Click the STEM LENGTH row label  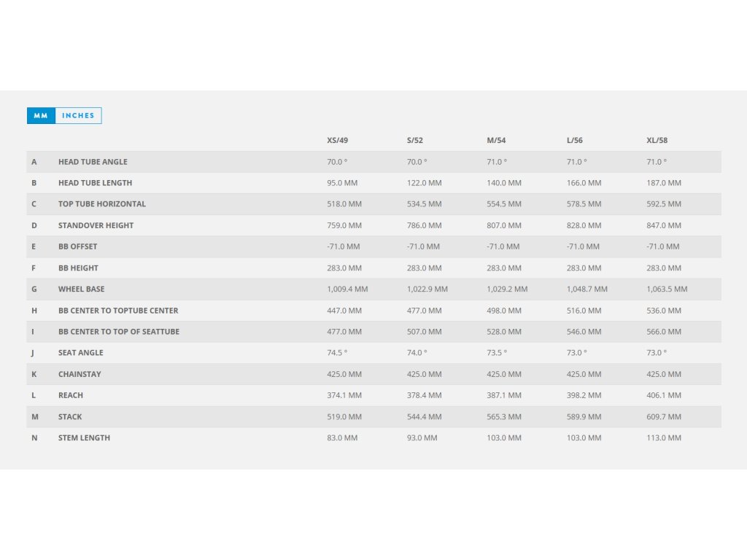click(x=84, y=437)
